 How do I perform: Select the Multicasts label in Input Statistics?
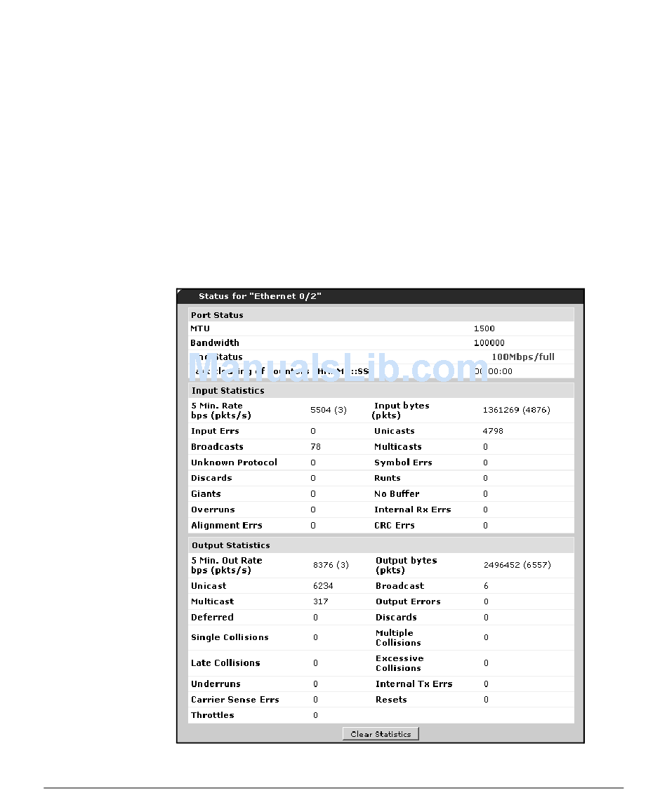pyautogui.click(x=398, y=446)
